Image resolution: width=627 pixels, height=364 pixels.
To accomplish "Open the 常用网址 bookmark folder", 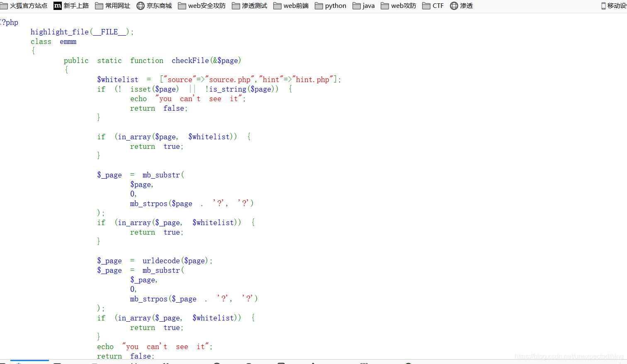I will [x=113, y=6].
